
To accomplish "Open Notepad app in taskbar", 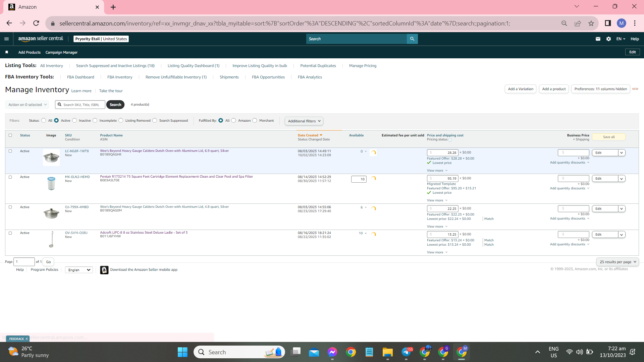I will (x=369, y=352).
